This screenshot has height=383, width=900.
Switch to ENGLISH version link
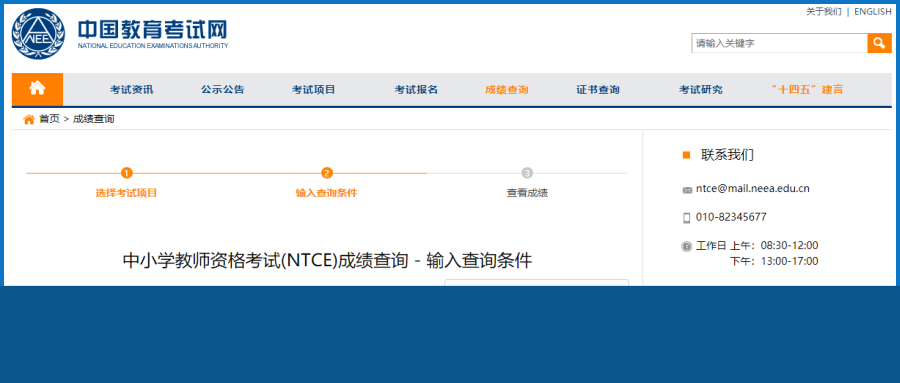pos(873,11)
